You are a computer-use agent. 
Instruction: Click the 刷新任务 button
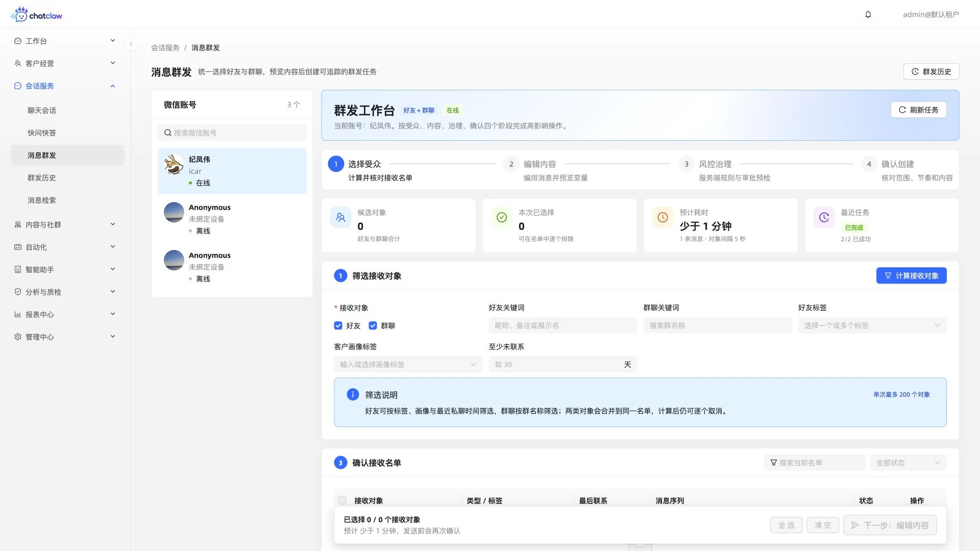[x=918, y=110]
